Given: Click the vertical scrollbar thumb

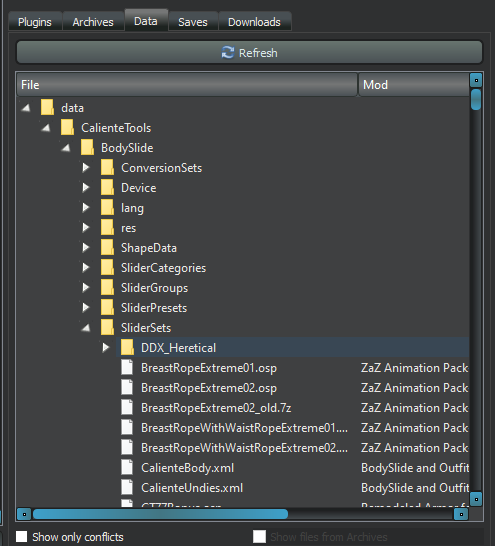Looking at the screenshot, I should click(x=476, y=100).
